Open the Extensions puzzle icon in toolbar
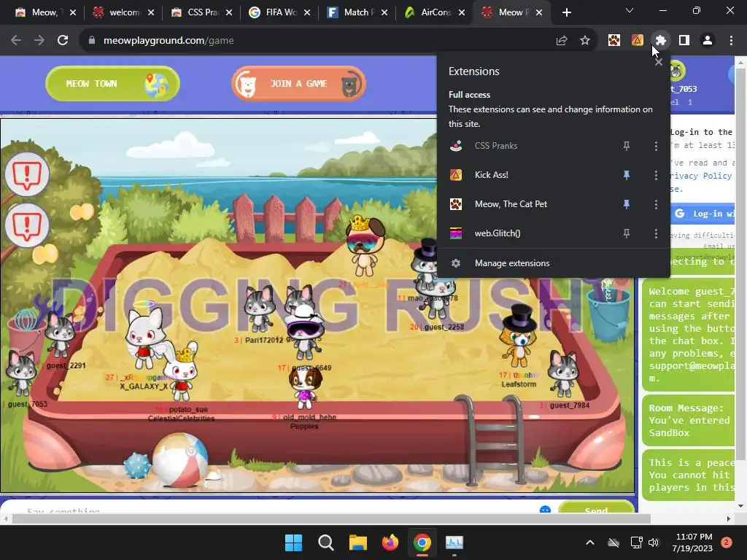747x560 pixels. [x=660, y=41]
